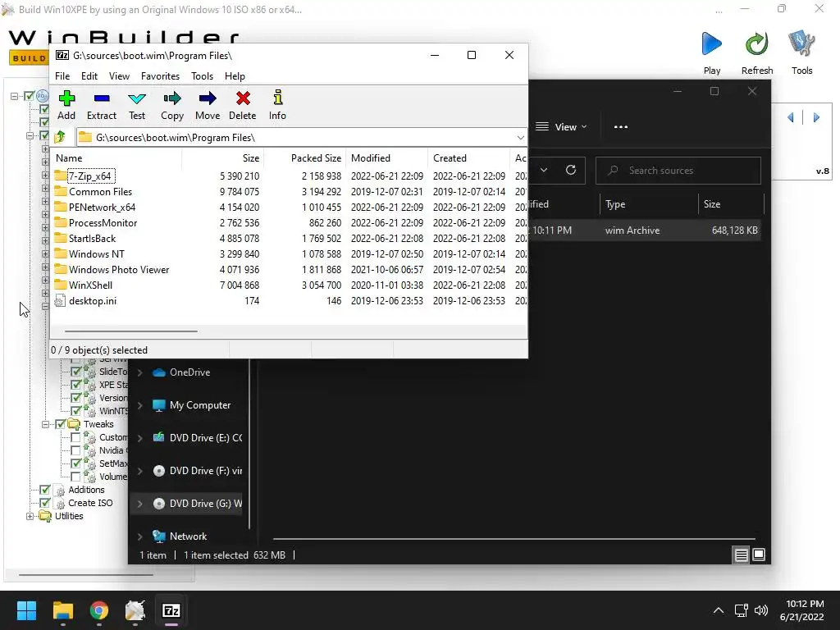
Task: Click the Search sources input field
Action: click(678, 171)
